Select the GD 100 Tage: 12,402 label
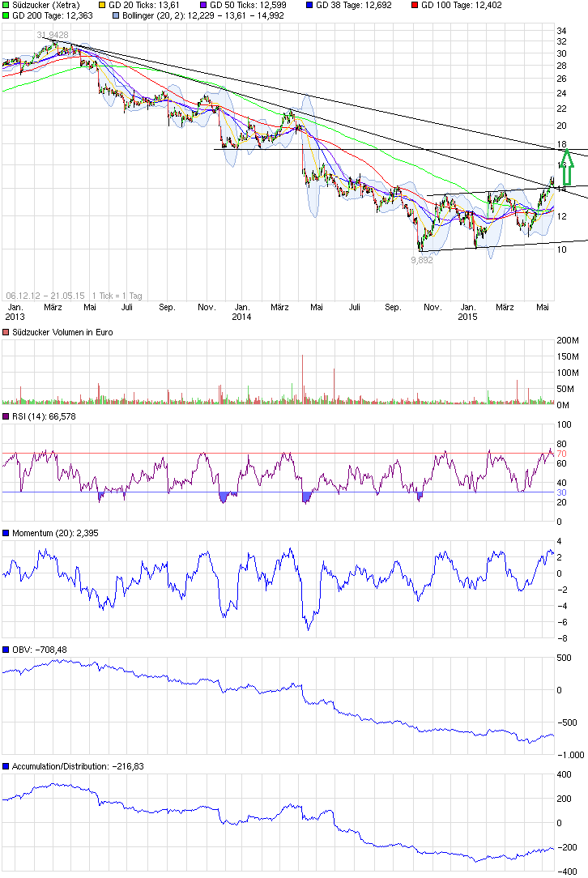Image resolution: width=588 pixels, height=878 pixels. click(x=462, y=5)
